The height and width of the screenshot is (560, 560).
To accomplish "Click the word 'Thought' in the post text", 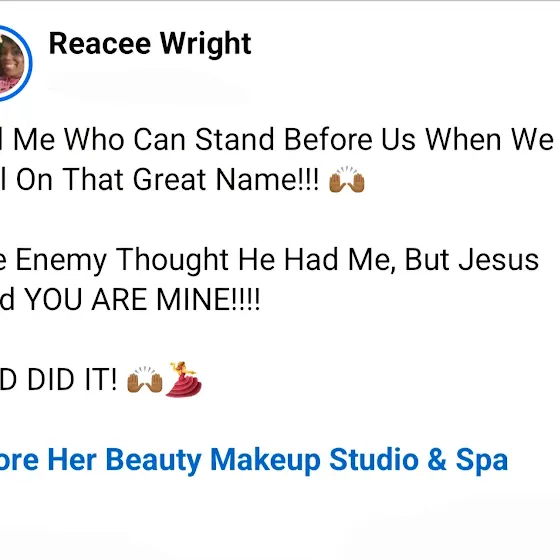I will [x=172, y=260].
